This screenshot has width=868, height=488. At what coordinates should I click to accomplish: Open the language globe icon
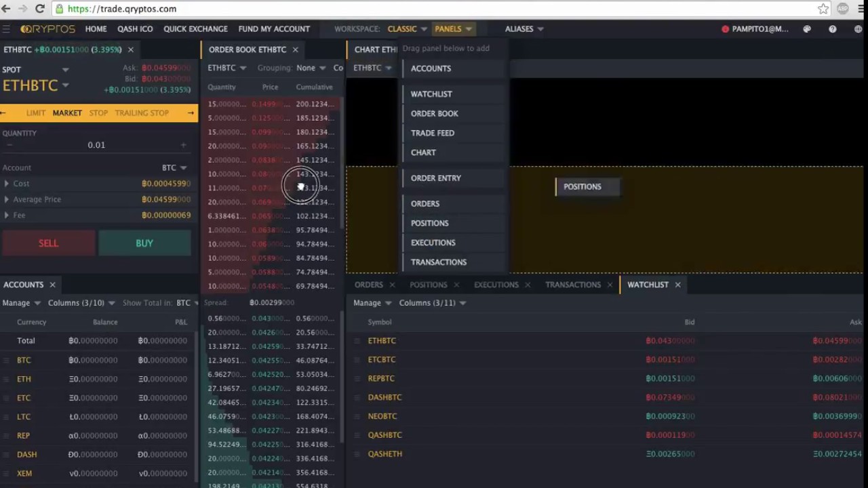coord(859,29)
